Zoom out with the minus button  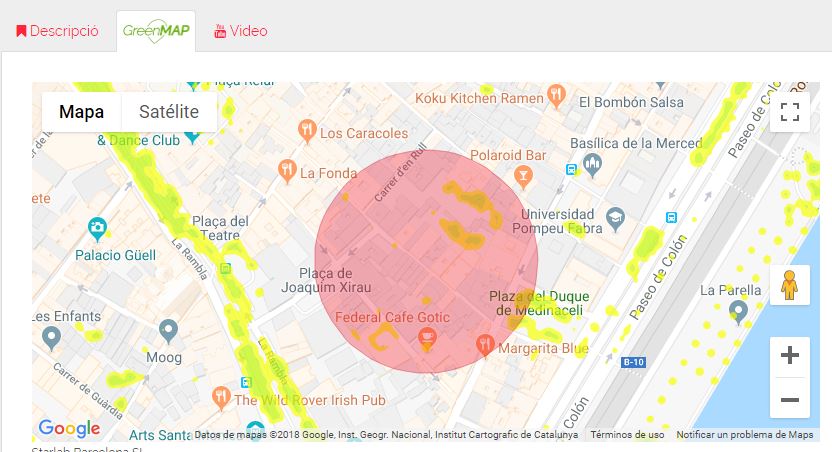coord(790,398)
